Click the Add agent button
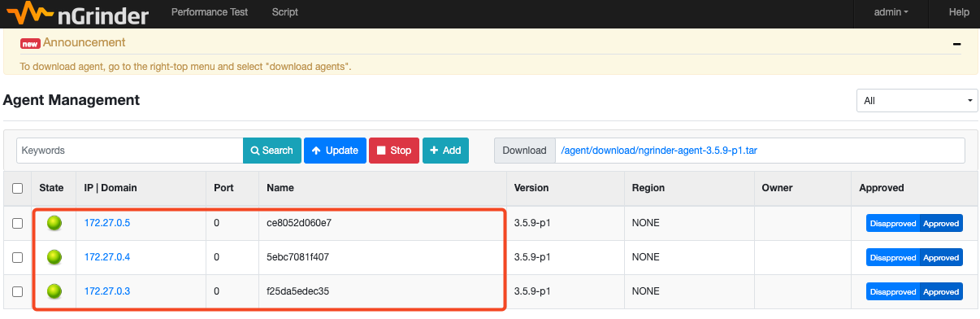Screen dimensions: 980x319 click(445, 151)
